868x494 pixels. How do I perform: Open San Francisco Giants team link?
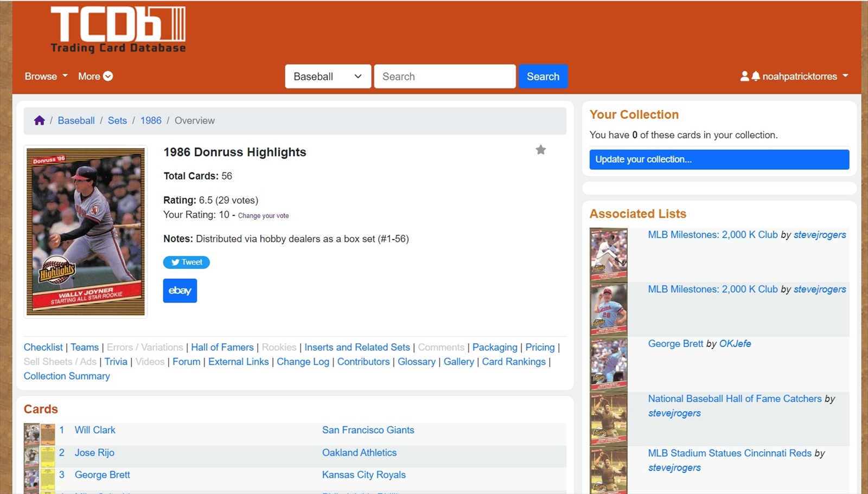tap(368, 430)
